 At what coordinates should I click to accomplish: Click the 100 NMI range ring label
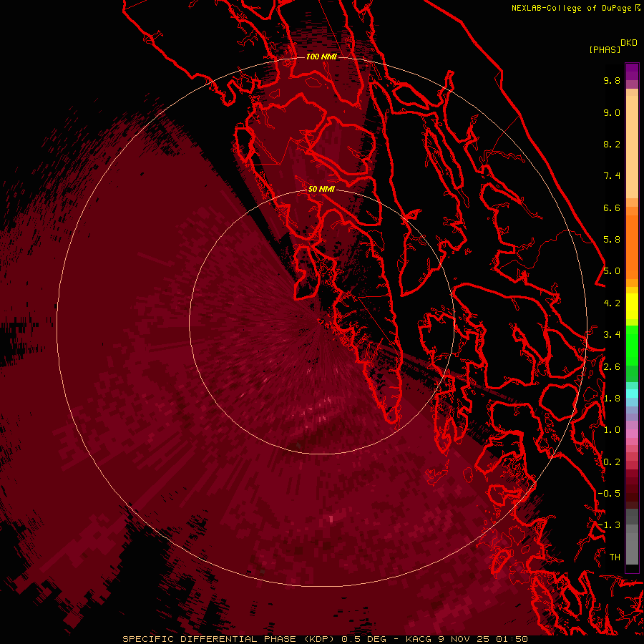pos(321,57)
